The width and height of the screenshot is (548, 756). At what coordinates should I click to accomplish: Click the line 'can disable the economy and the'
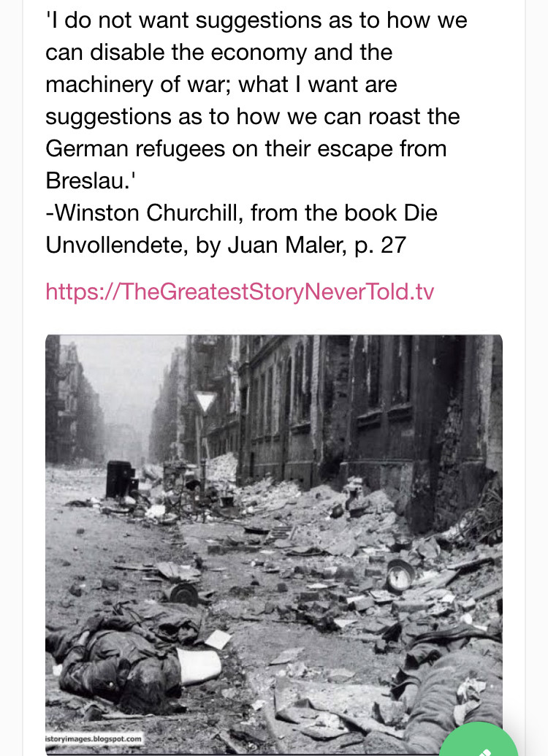point(219,52)
